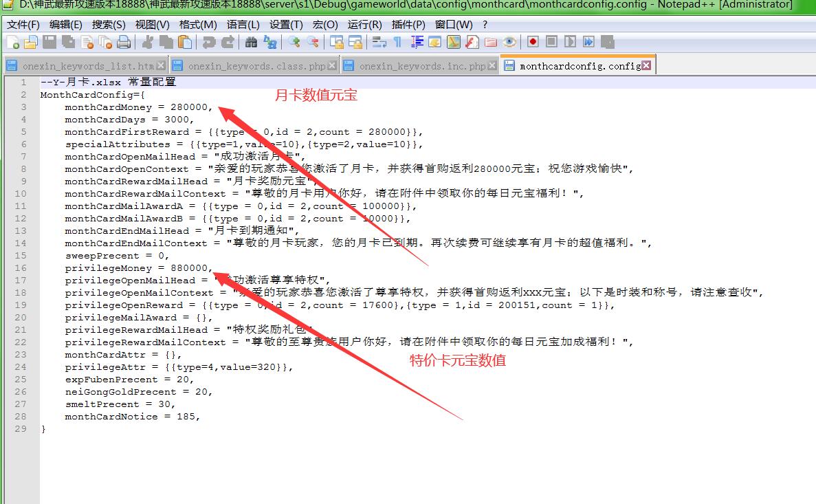Open the 视图(V) menu
816x504 pixels.
152,25
